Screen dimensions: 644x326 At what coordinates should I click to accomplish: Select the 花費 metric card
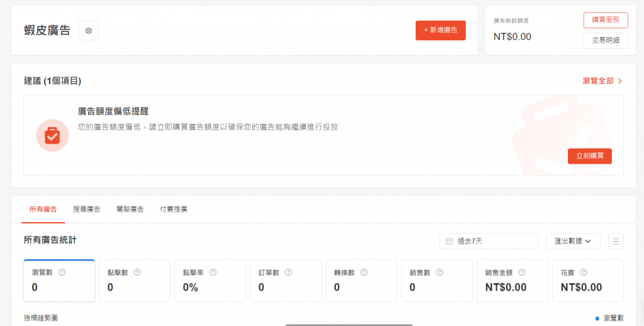588,280
